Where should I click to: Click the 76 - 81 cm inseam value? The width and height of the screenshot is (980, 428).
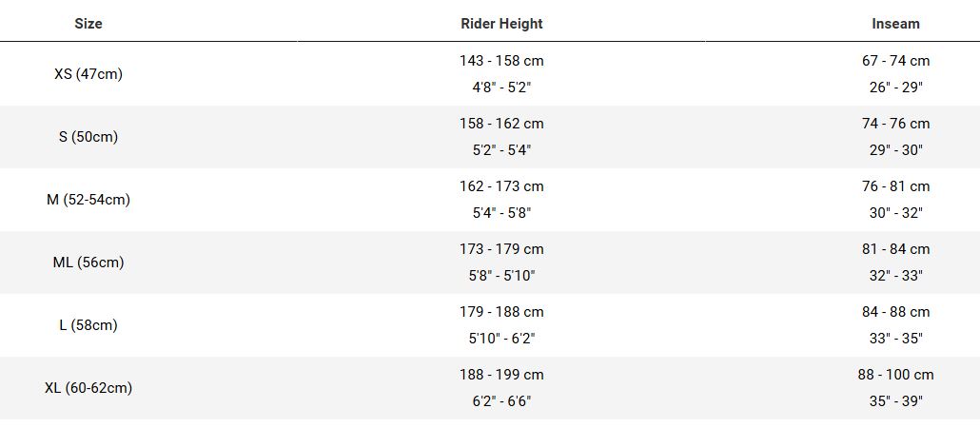(x=895, y=186)
